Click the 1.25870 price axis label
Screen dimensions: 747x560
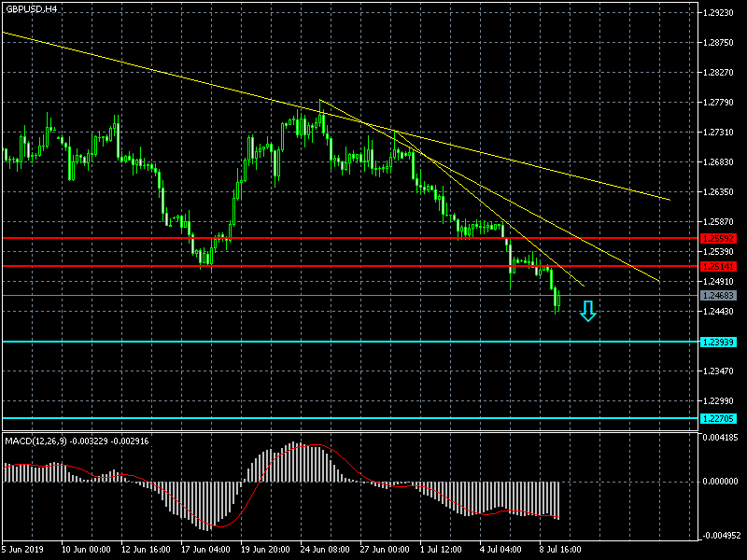(718, 222)
